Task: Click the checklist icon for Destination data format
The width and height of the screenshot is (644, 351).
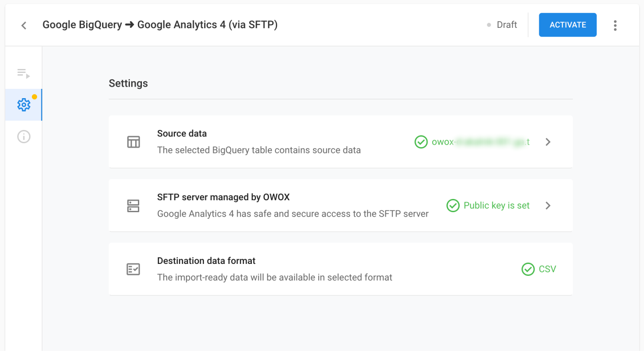Action: [x=133, y=269]
